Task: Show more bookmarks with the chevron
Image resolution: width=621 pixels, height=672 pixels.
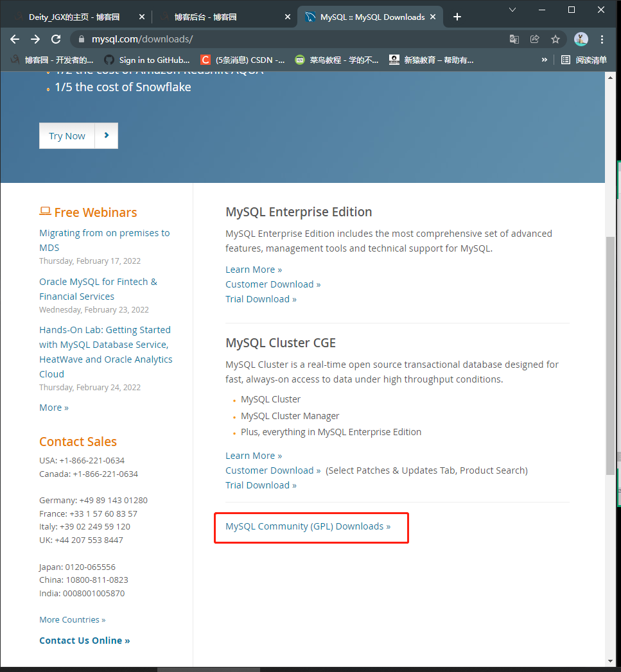Action: tap(544, 60)
